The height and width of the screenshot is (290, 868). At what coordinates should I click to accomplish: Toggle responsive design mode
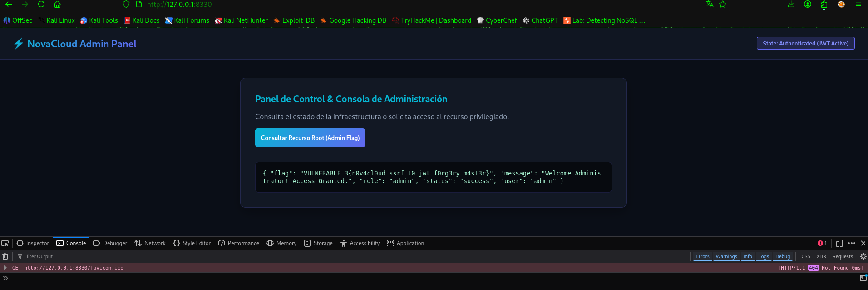(839, 243)
